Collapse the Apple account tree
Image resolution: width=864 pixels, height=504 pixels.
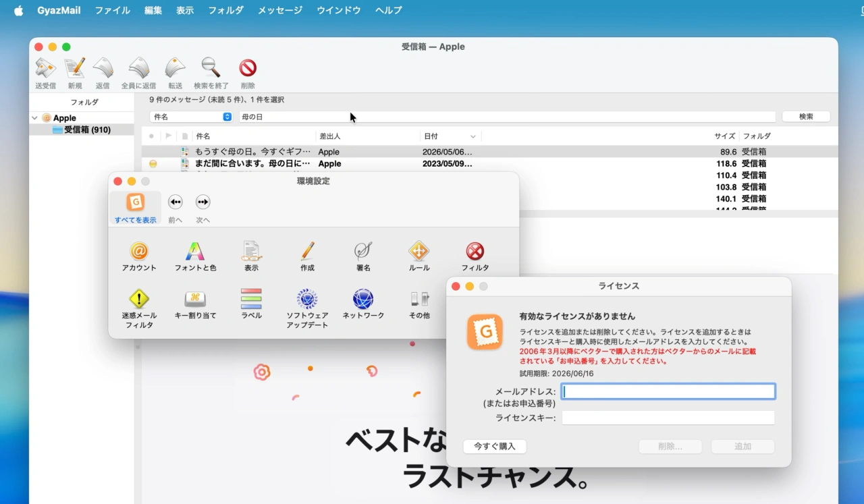[x=35, y=118]
